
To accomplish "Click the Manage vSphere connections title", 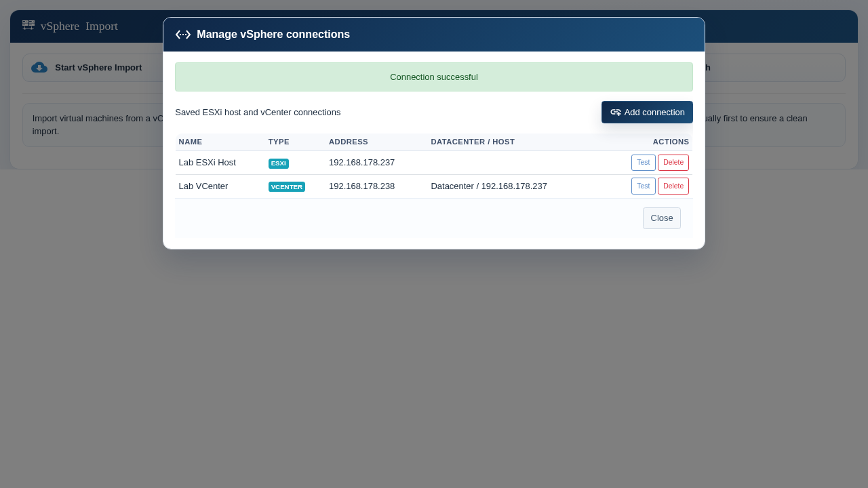I will 273,35.
